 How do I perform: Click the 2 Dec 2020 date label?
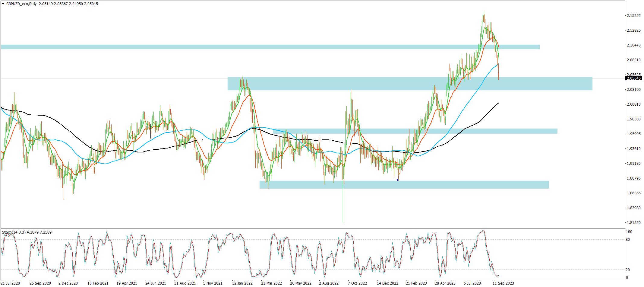click(x=68, y=283)
